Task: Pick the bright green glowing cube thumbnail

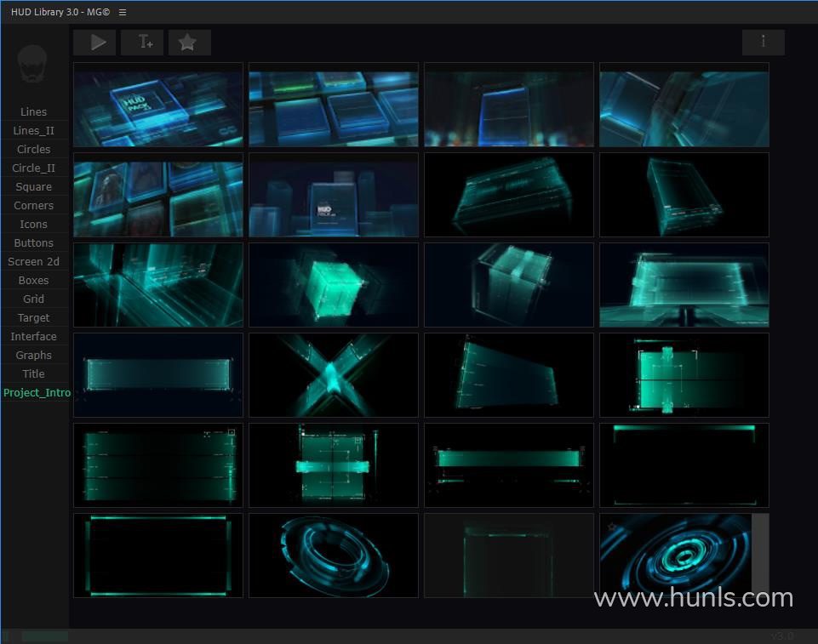Action: pyautogui.click(x=334, y=285)
